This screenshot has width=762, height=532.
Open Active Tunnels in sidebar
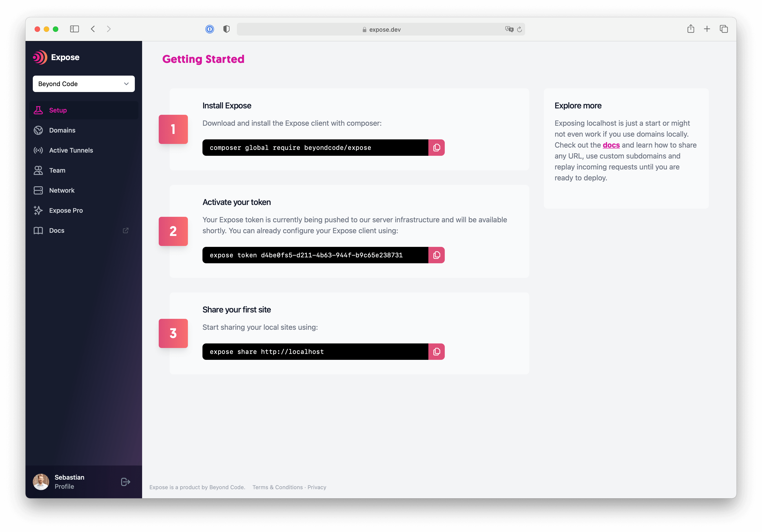point(71,150)
